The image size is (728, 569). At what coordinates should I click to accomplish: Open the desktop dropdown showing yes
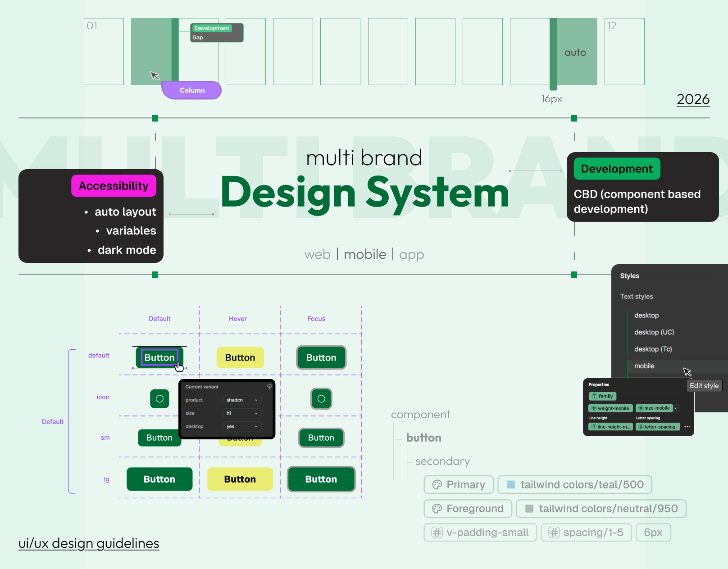pos(242,426)
